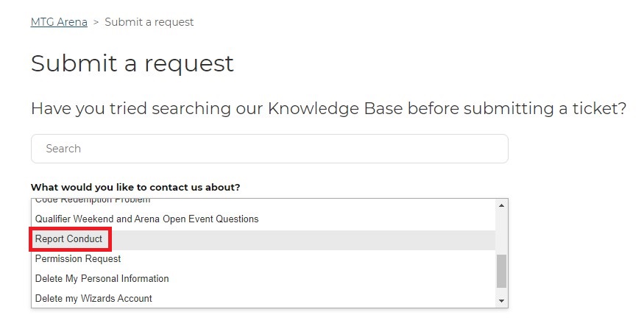
Task: Click the 'What would you like to contact us about?' label
Action: click(135, 188)
